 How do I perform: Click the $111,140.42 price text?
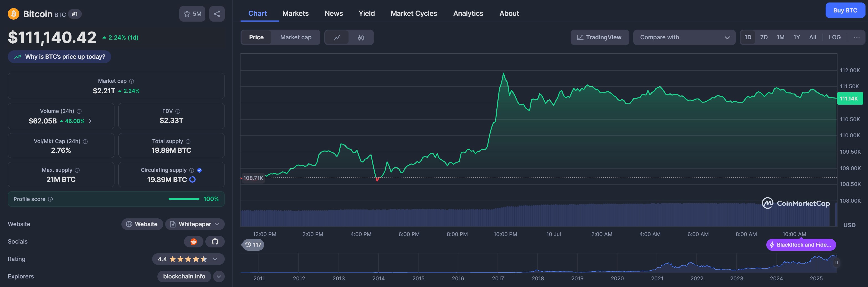[x=52, y=37]
